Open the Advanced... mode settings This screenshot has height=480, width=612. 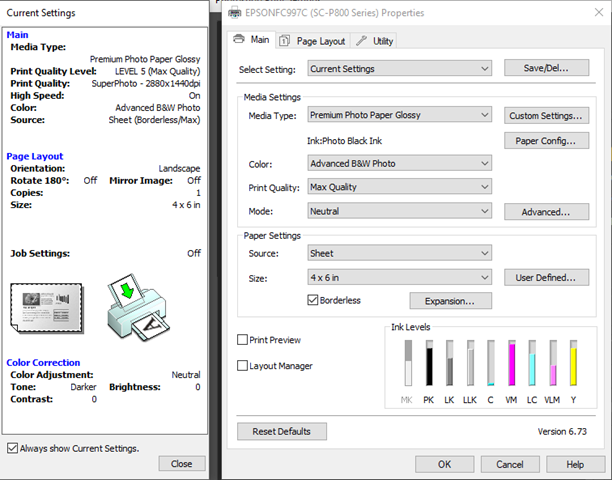point(546,212)
